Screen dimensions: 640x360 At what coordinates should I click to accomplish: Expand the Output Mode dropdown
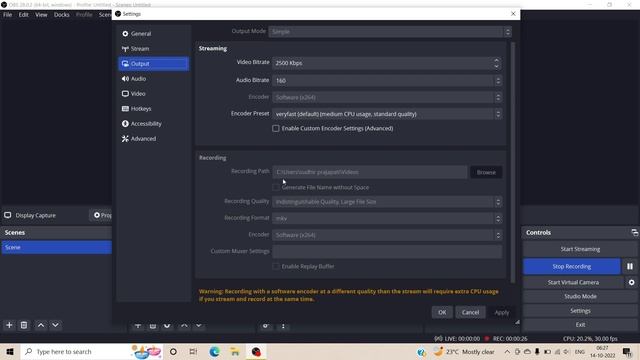pyautogui.click(x=390, y=31)
